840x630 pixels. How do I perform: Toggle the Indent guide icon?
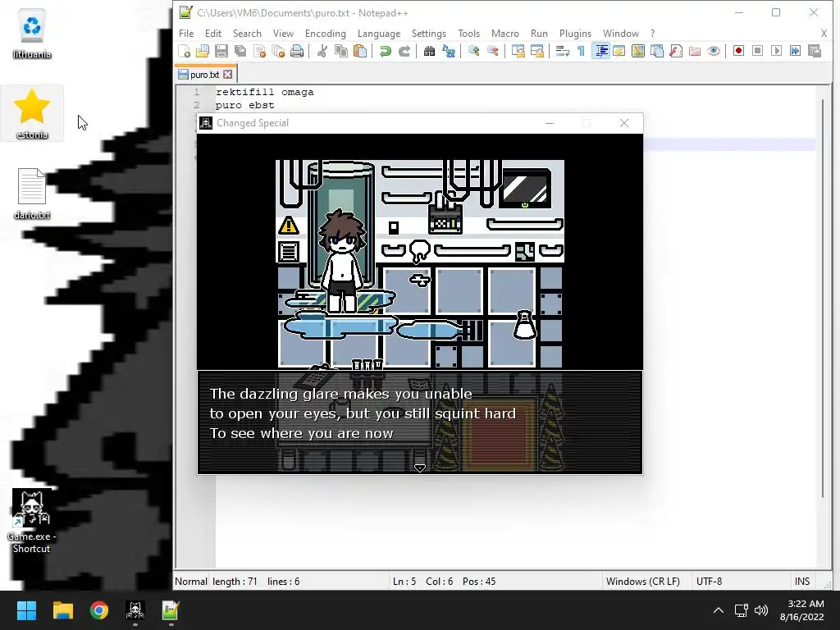600,51
